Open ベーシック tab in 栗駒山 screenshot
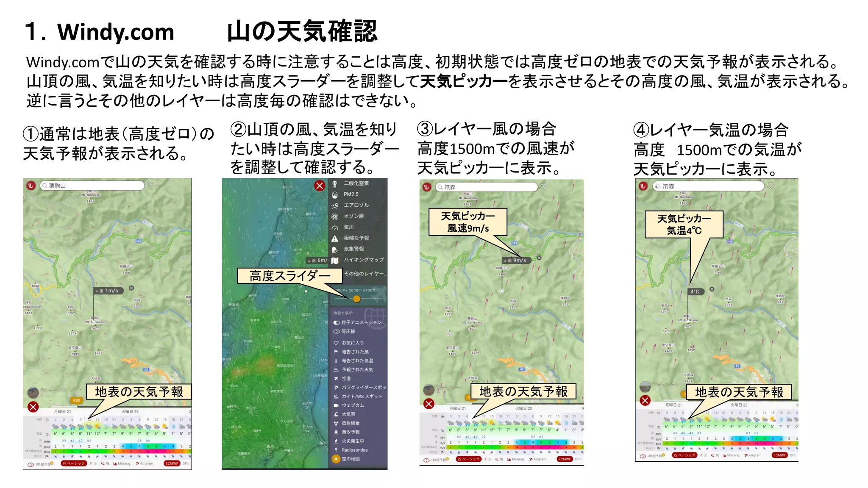 click(74, 463)
